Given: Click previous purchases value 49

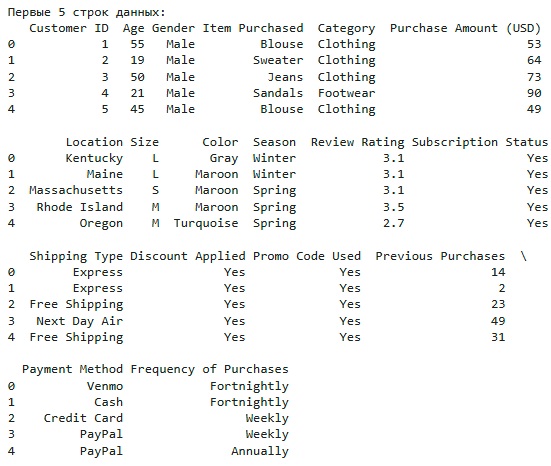Looking at the screenshot, I should coord(498,321).
